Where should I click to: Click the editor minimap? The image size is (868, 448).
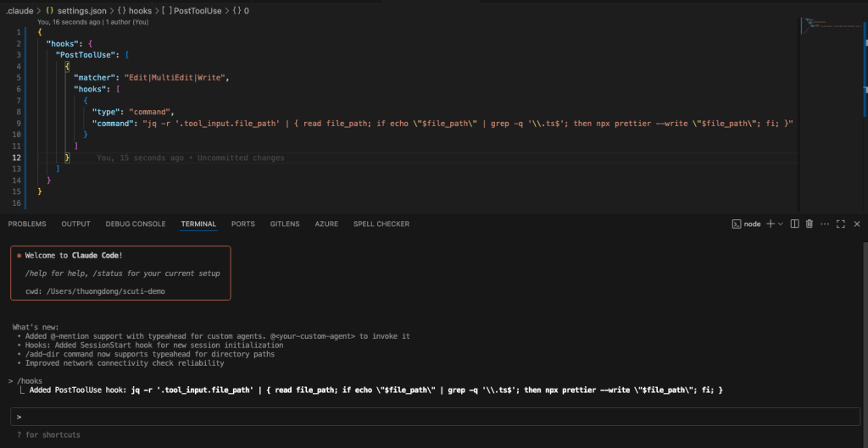coord(831,113)
